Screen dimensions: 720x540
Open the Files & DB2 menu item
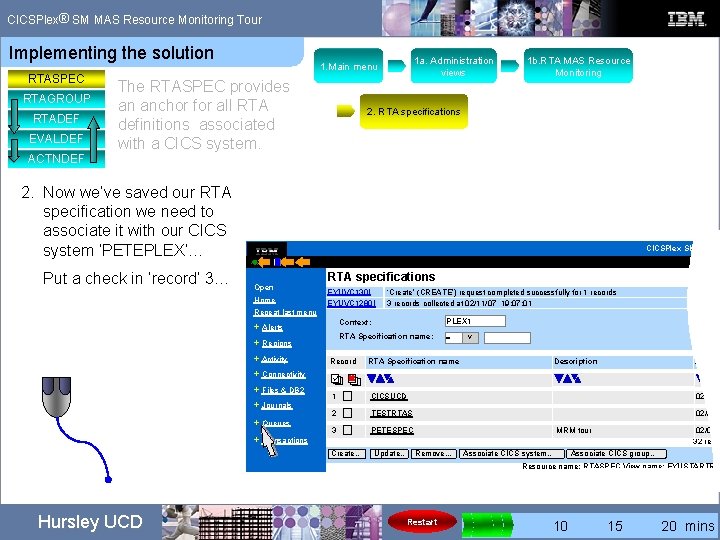pos(283,390)
